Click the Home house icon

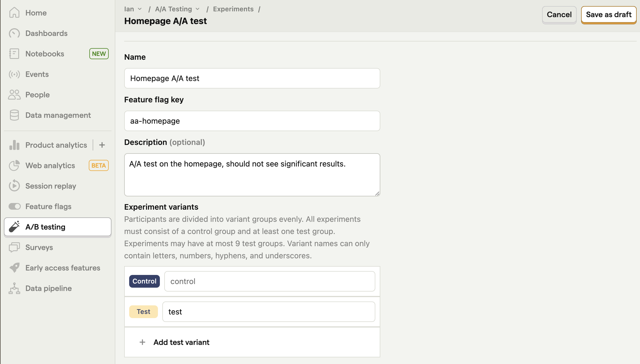[14, 13]
